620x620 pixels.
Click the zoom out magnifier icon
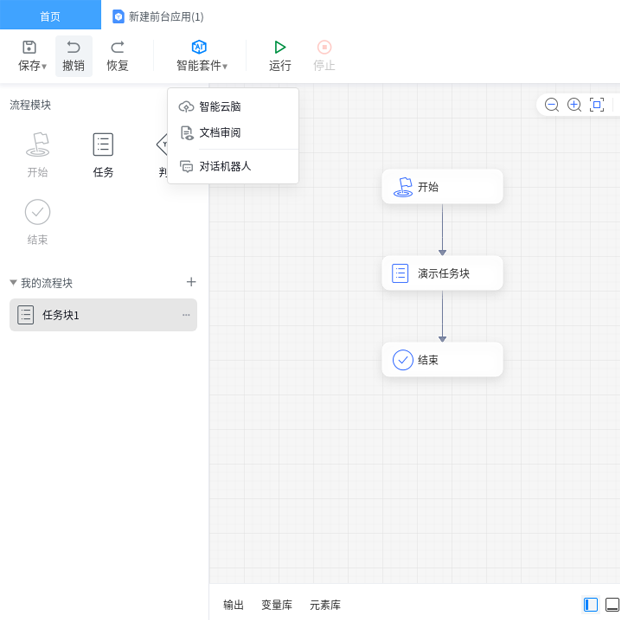click(x=552, y=105)
